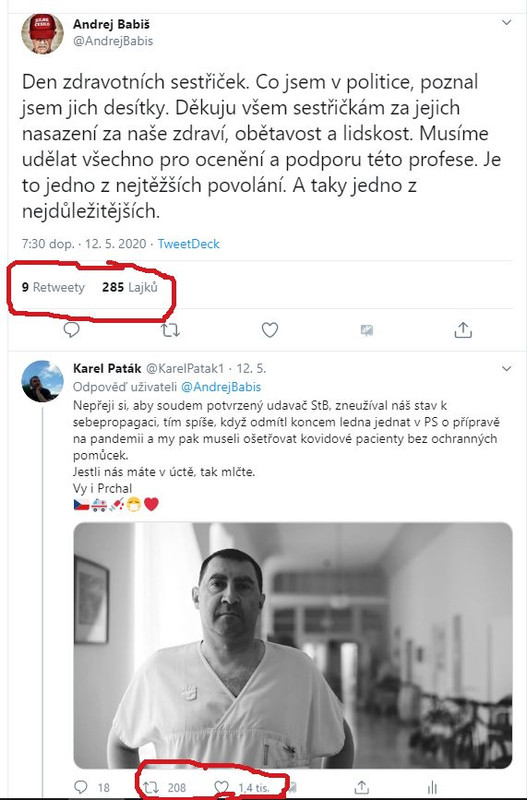Share the Andrej Babiš tweet
This screenshot has height=800, width=527.
[x=463, y=330]
